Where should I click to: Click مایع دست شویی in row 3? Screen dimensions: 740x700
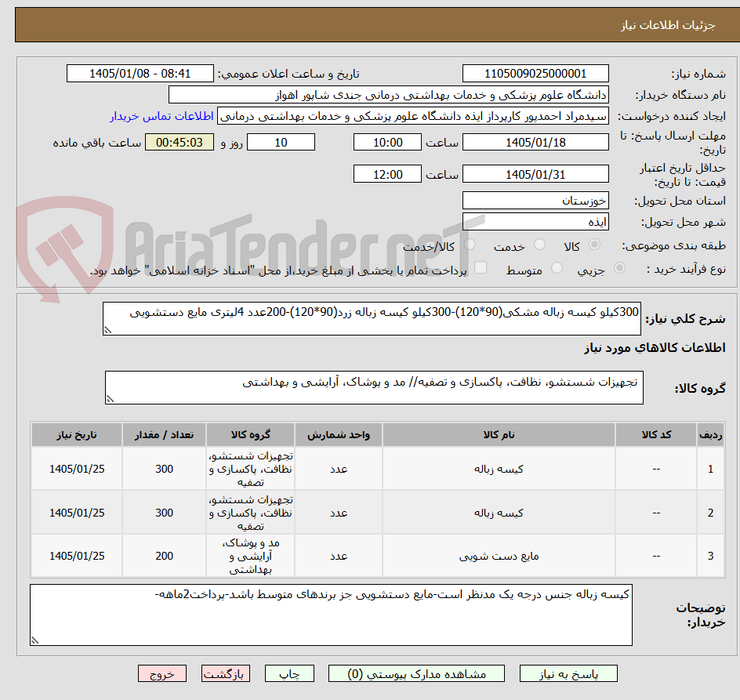click(499, 556)
